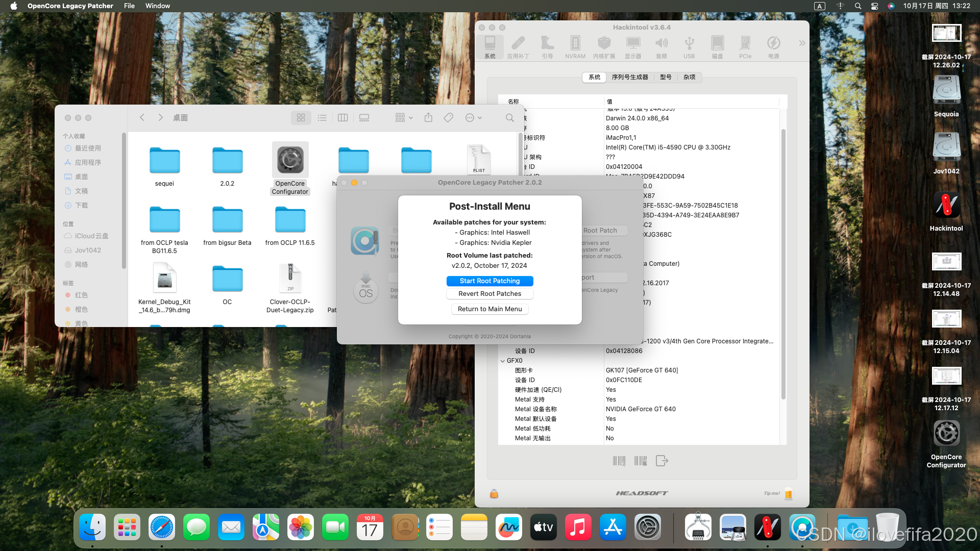Open Finder group-by dropdown
980x551 pixels.
[404, 118]
